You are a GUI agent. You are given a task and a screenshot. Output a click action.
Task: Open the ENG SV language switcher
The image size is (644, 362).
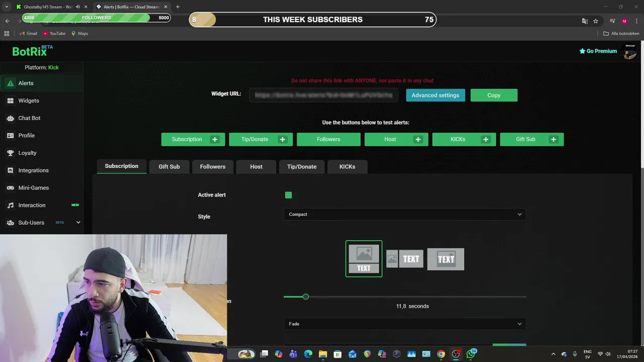587,354
